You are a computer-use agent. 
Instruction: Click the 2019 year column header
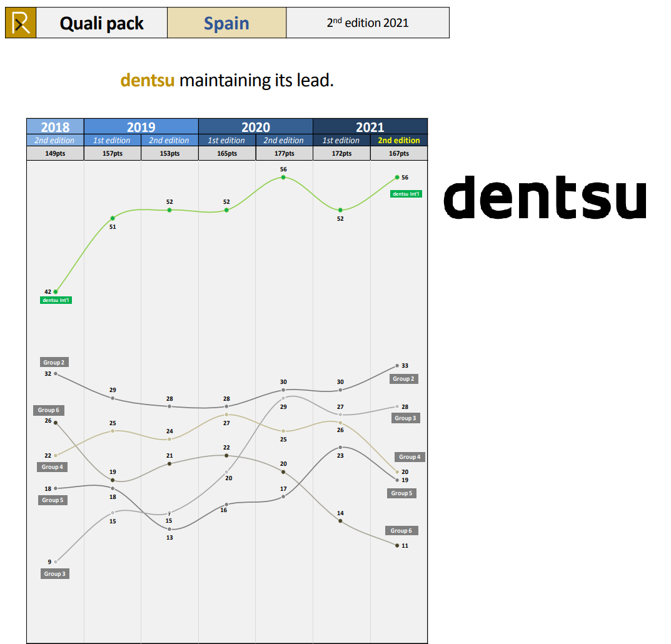click(141, 127)
